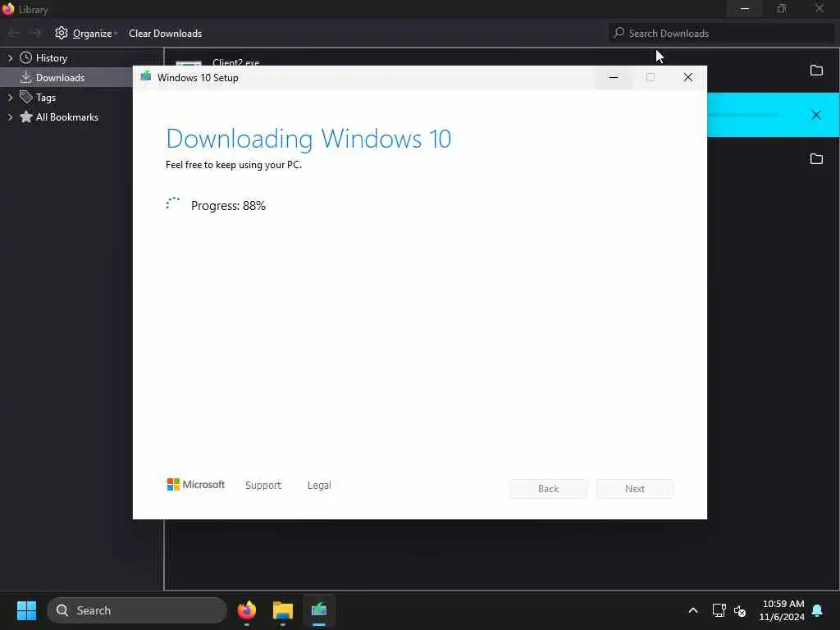Click the Next button in Setup
This screenshot has height=630, width=840.
point(635,489)
